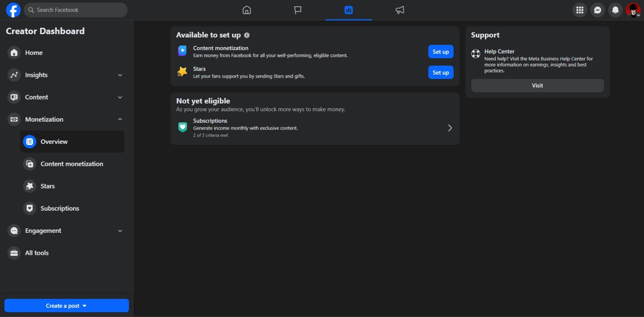This screenshot has width=644, height=317.
Task: Collapse the Monetization section chevron
Action: point(120,119)
